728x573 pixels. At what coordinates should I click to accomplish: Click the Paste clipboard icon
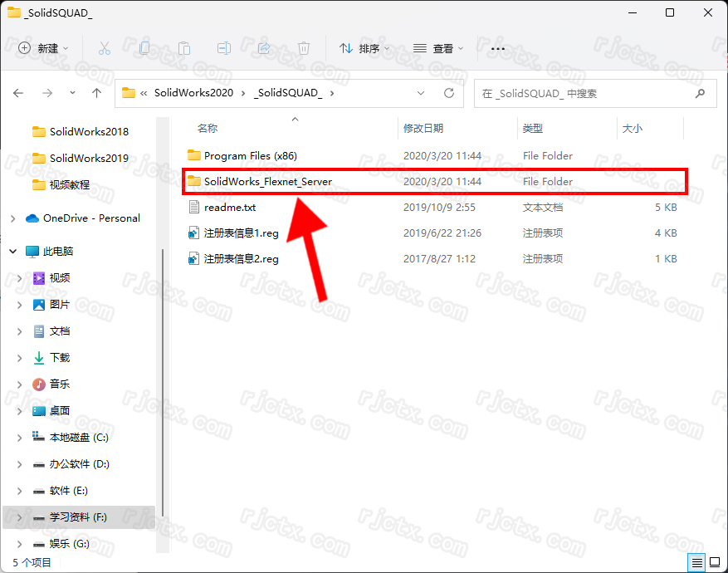pyautogui.click(x=184, y=49)
